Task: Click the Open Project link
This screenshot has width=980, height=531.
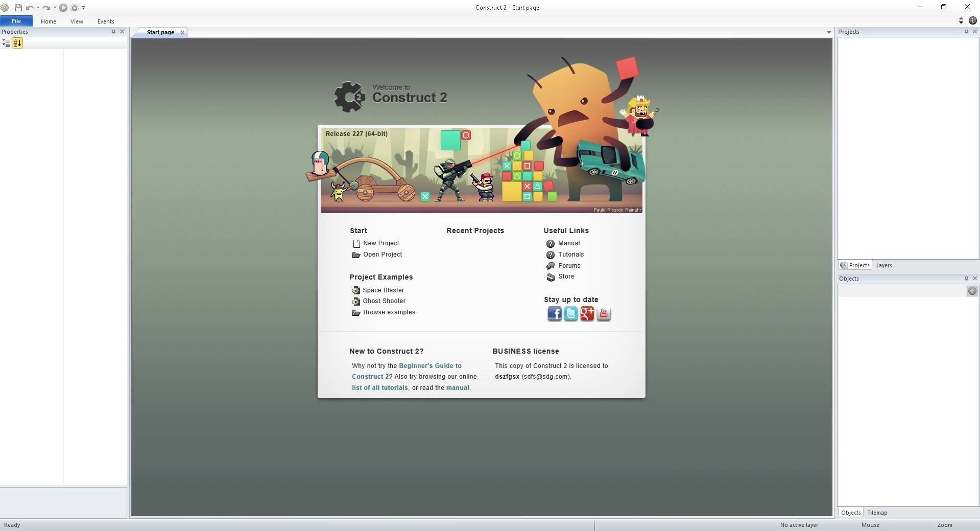Action: (x=383, y=255)
